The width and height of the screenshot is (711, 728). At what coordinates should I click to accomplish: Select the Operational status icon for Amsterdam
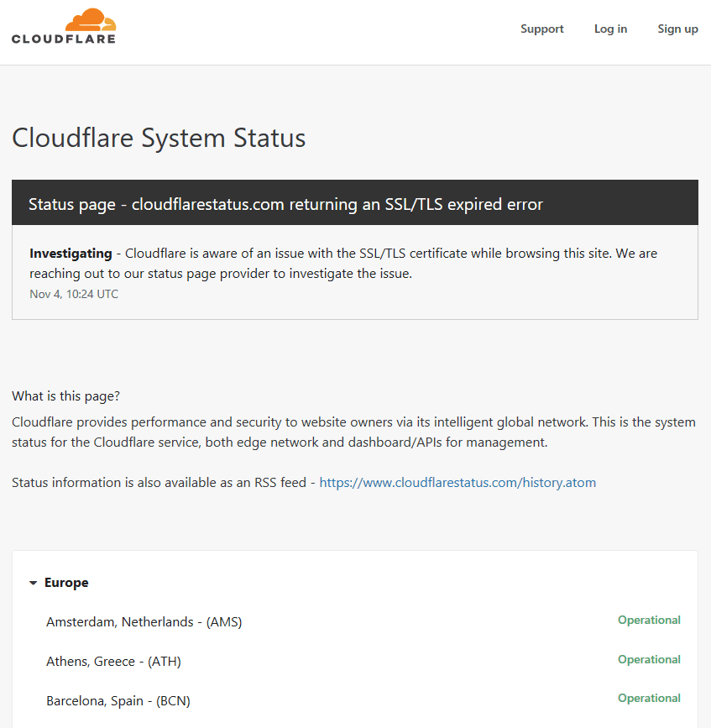coord(649,620)
